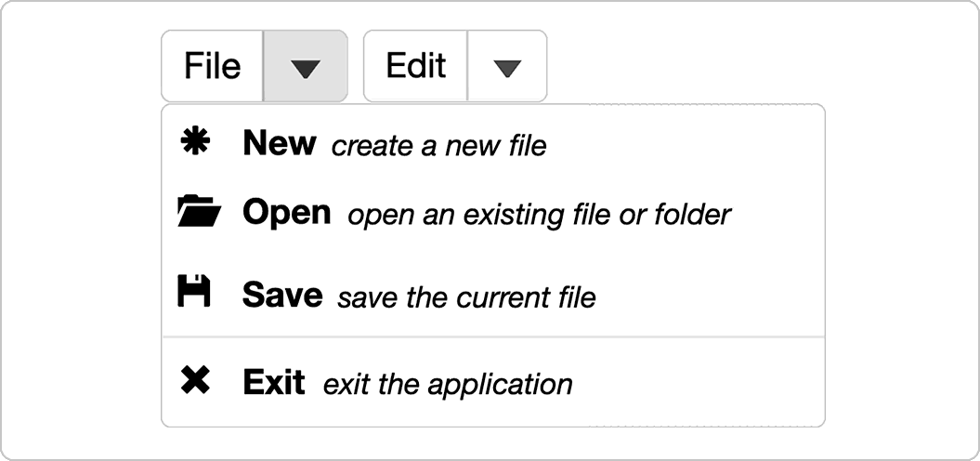Click the divider line above Exit

tap(494, 337)
